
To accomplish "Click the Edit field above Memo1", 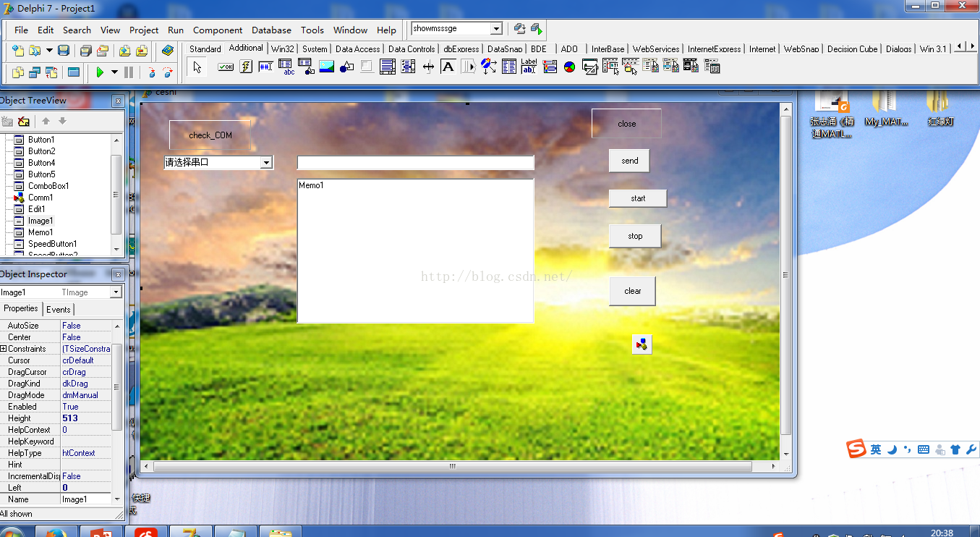I will (x=416, y=162).
